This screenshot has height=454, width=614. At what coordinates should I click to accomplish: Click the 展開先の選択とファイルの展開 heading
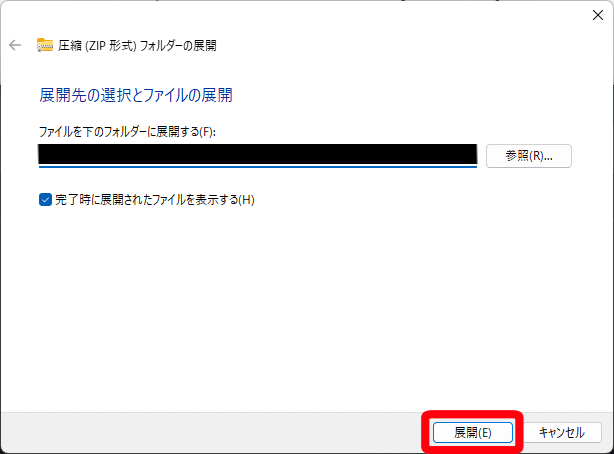(x=135, y=95)
